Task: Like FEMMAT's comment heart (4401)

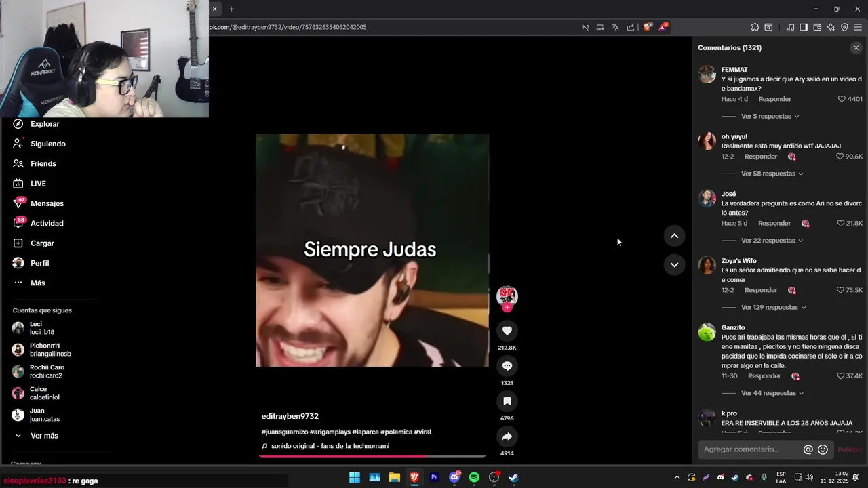Action: 842,99
